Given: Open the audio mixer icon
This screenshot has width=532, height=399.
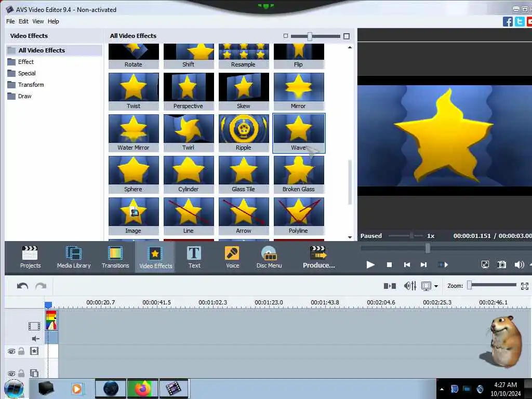Looking at the screenshot, I should coord(409,286).
